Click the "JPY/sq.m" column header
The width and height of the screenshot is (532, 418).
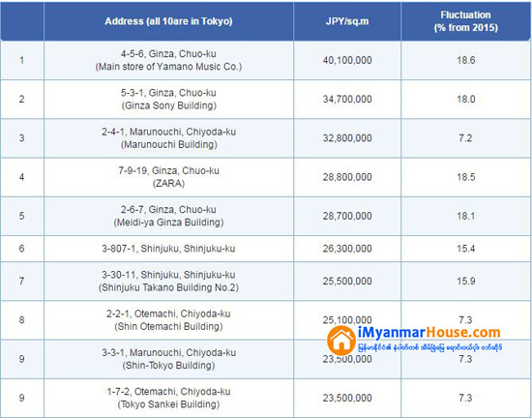tap(347, 21)
